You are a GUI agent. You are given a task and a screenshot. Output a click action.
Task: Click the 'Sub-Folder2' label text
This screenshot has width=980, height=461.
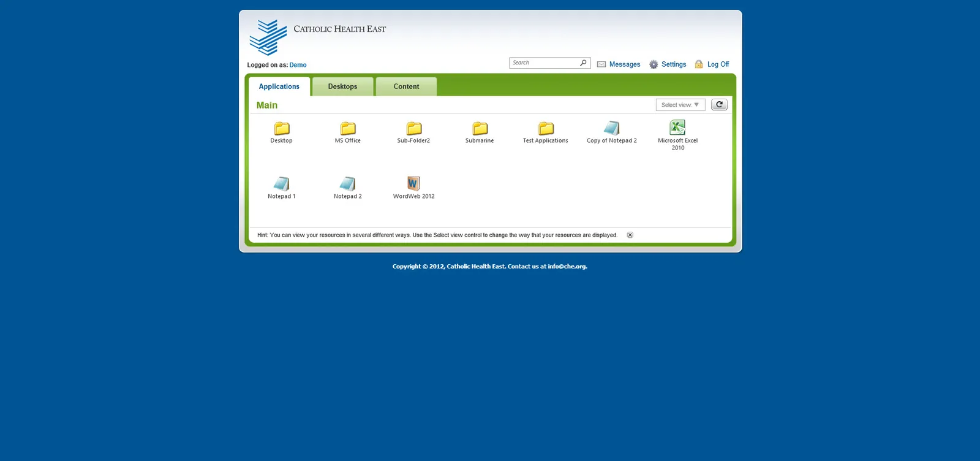coord(413,140)
